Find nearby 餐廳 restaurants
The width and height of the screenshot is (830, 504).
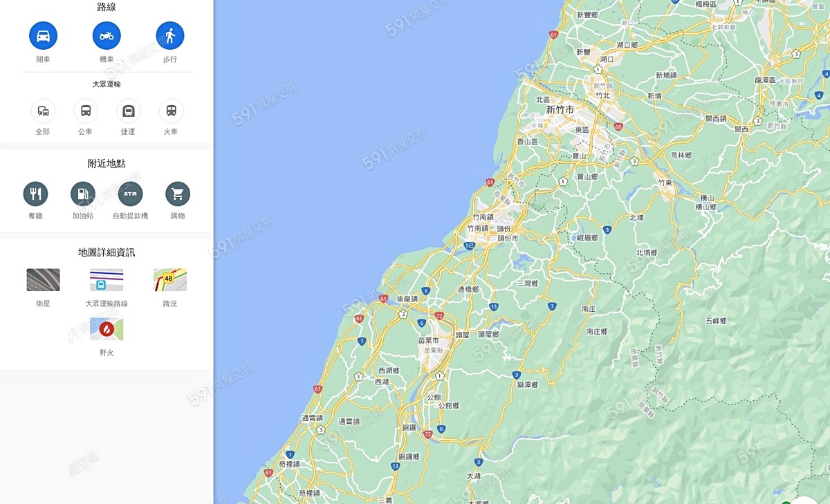click(x=35, y=194)
